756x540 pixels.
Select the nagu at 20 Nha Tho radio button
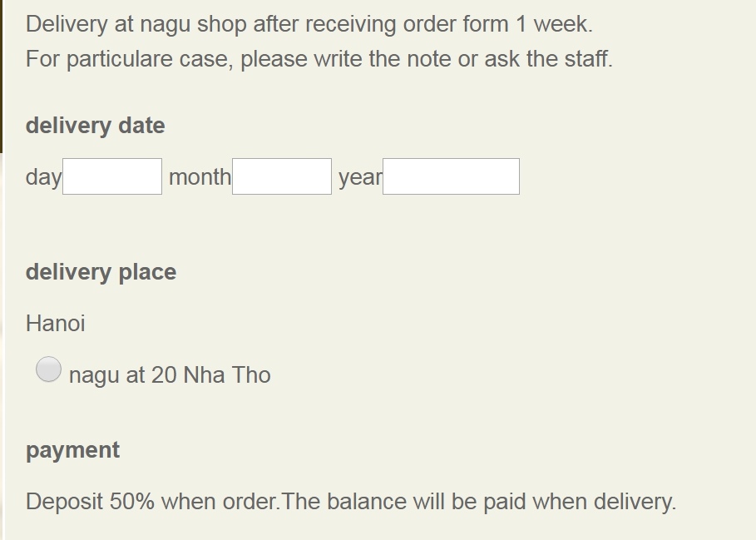pos(48,369)
